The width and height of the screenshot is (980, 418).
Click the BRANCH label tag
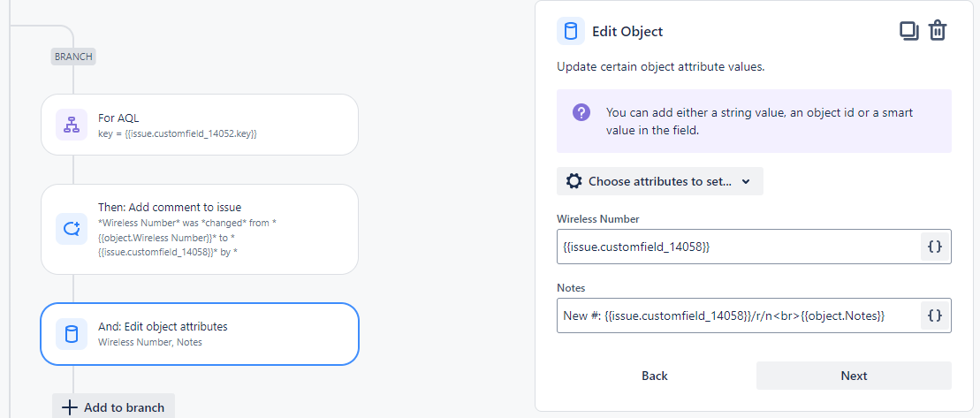(73, 57)
